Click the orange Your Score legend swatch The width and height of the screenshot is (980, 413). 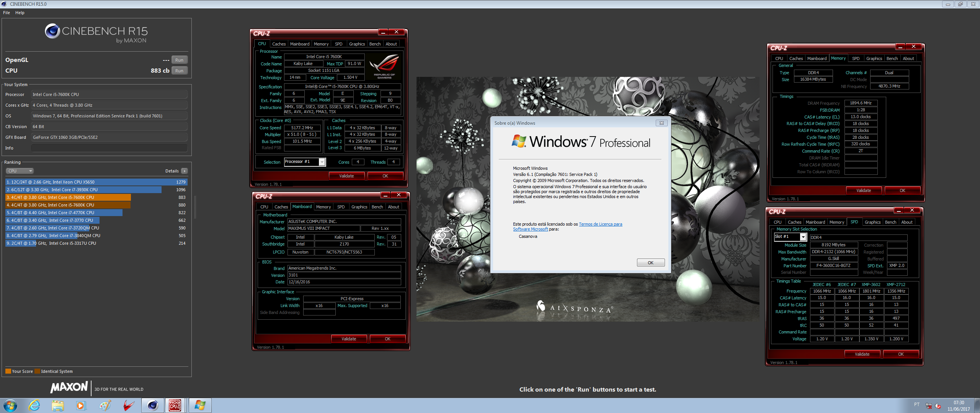[x=8, y=371]
